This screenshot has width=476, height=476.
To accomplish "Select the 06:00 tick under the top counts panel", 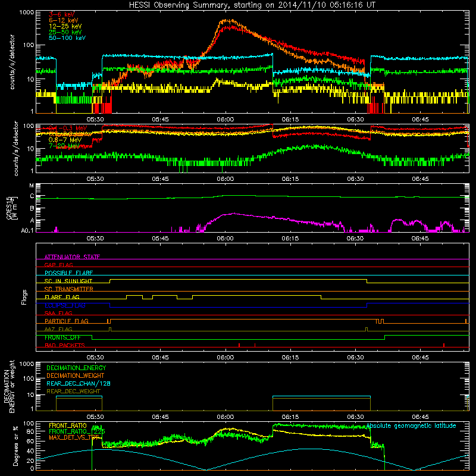I will (x=226, y=120).
